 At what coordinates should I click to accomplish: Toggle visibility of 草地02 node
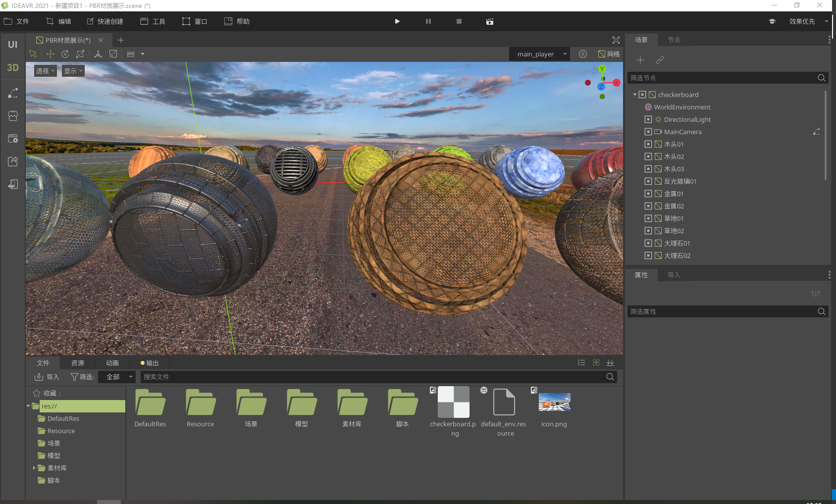648,231
